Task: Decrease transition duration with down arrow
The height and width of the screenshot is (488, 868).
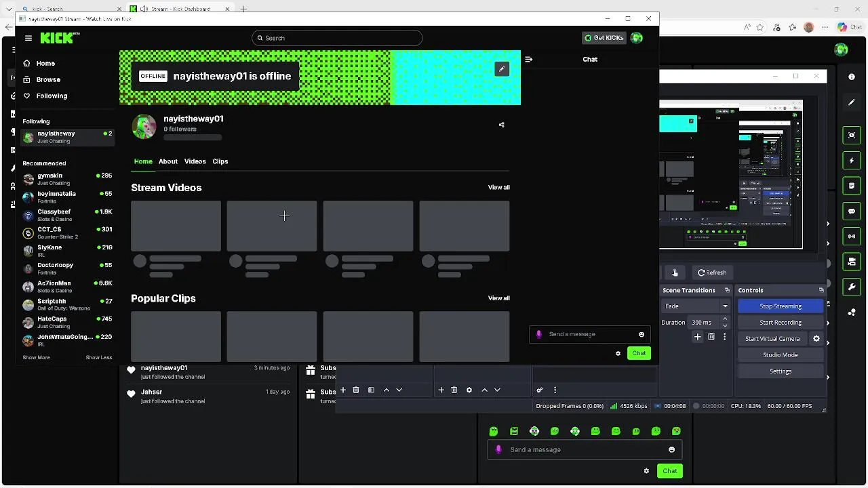Action: click(725, 325)
